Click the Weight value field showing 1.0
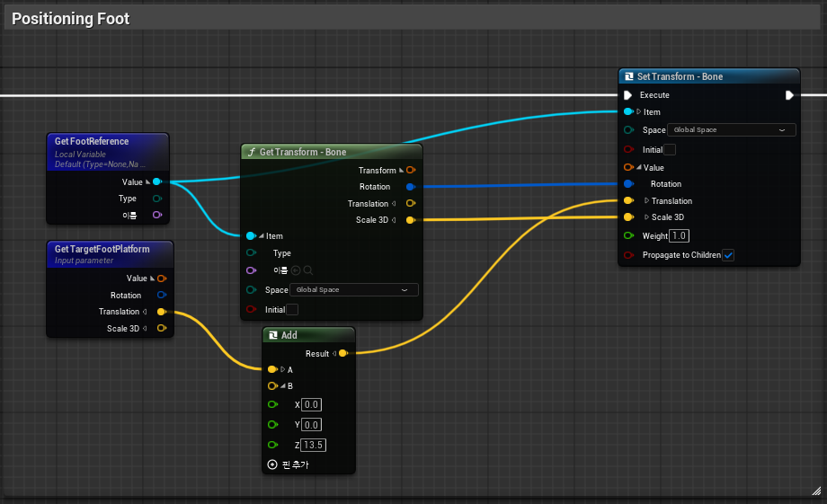827x504 pixels. (679, 236)
